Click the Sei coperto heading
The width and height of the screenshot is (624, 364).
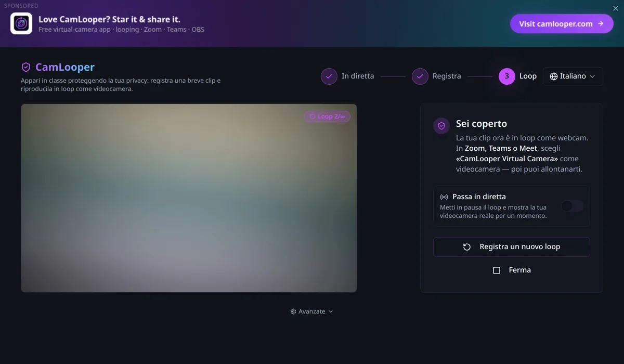point(482,124)
